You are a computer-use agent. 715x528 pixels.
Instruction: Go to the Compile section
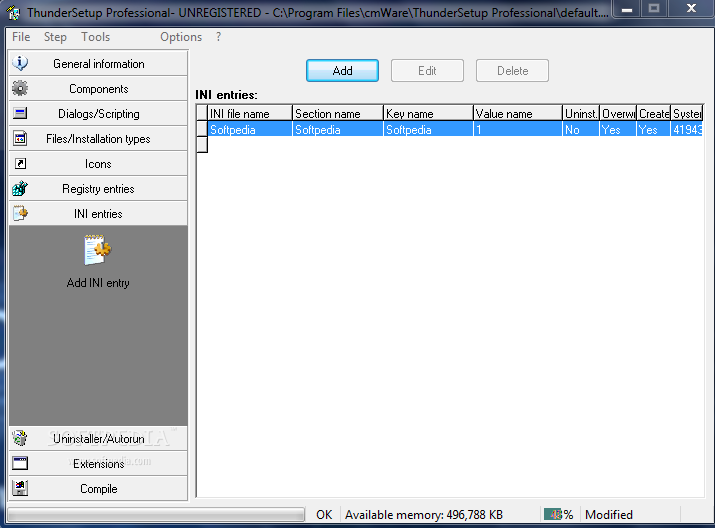98,488
